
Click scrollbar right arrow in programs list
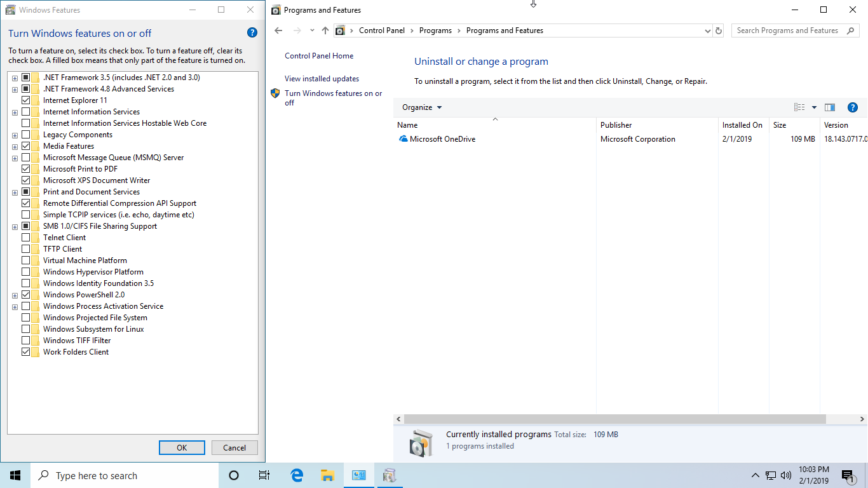pyautogui.click(x=862, y=419)
